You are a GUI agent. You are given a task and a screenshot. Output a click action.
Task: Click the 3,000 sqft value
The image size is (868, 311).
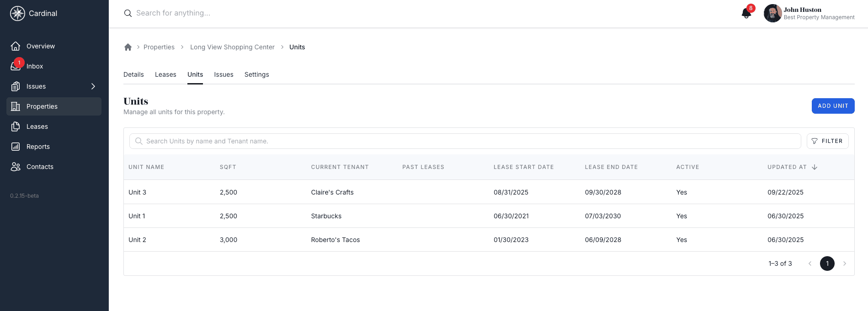pos(229,240)
